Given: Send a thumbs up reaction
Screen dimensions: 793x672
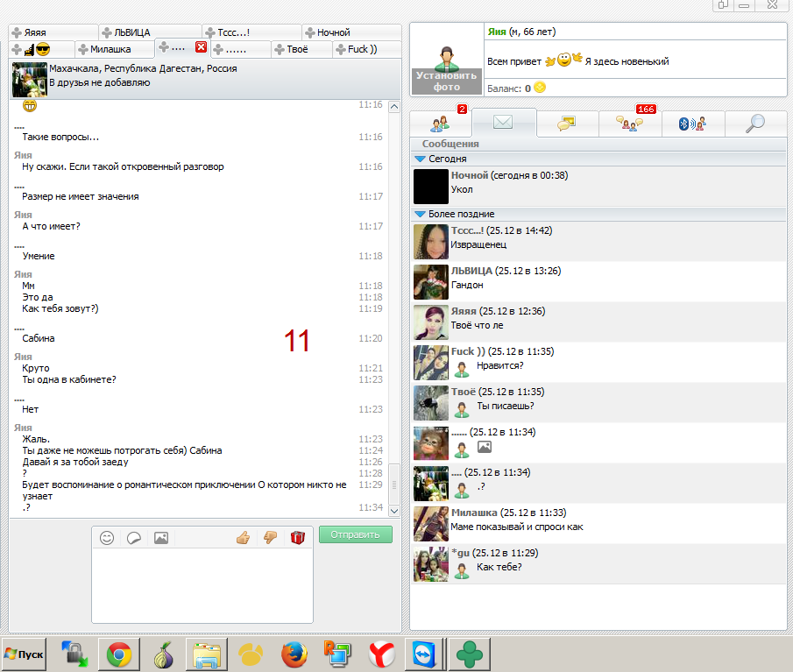Looking at the screenshot, I should click(x=244, y=537).
